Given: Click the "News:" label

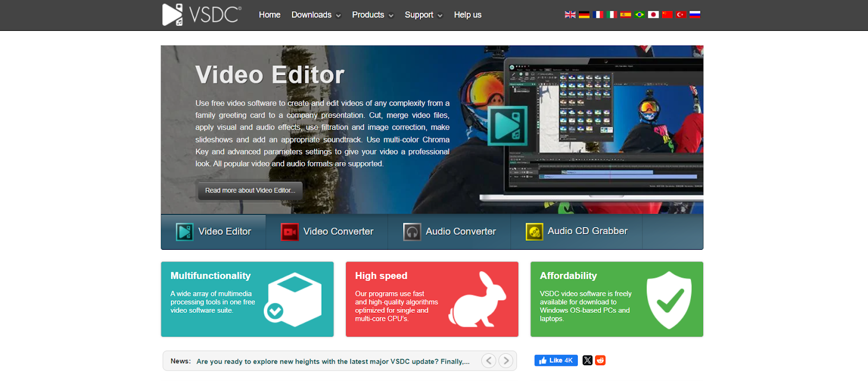Looking at the screenshot, I should 181,361.
